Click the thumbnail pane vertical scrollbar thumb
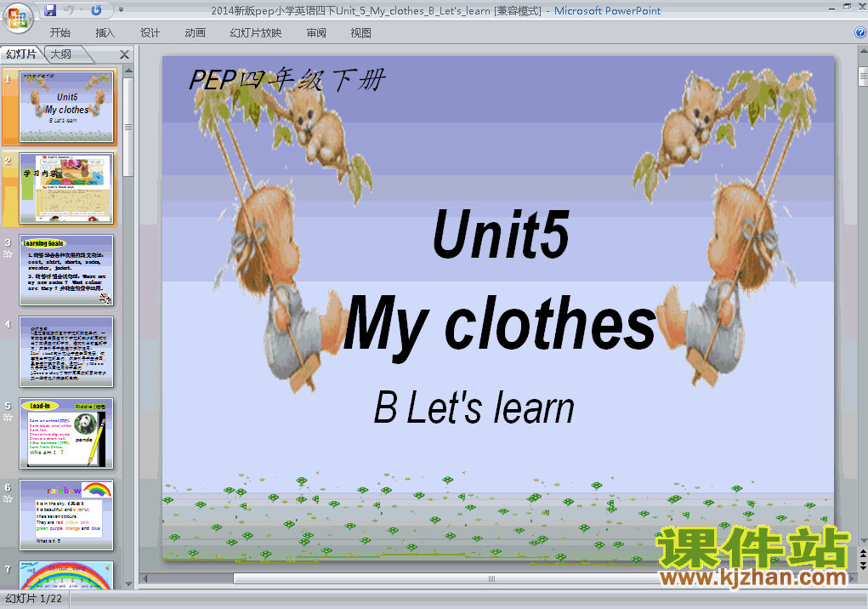This screenshot has height=609, width=868. click(128, 127)
